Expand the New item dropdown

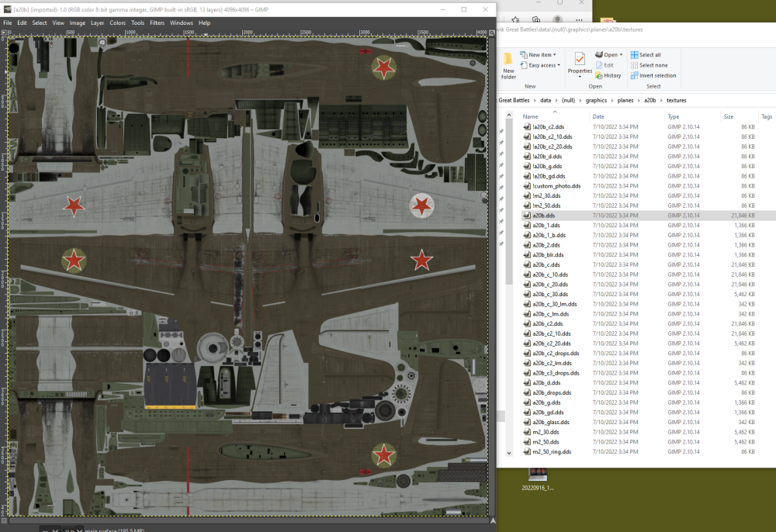coord(555,55)
